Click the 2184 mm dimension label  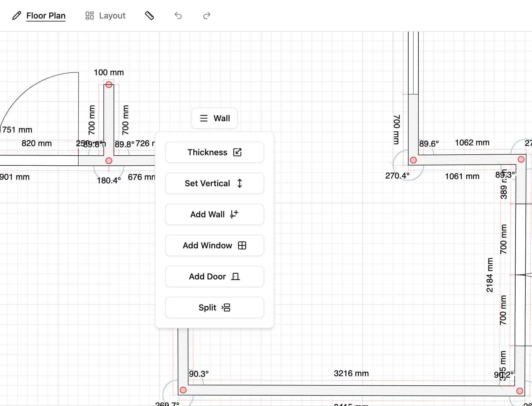(490, 275)
